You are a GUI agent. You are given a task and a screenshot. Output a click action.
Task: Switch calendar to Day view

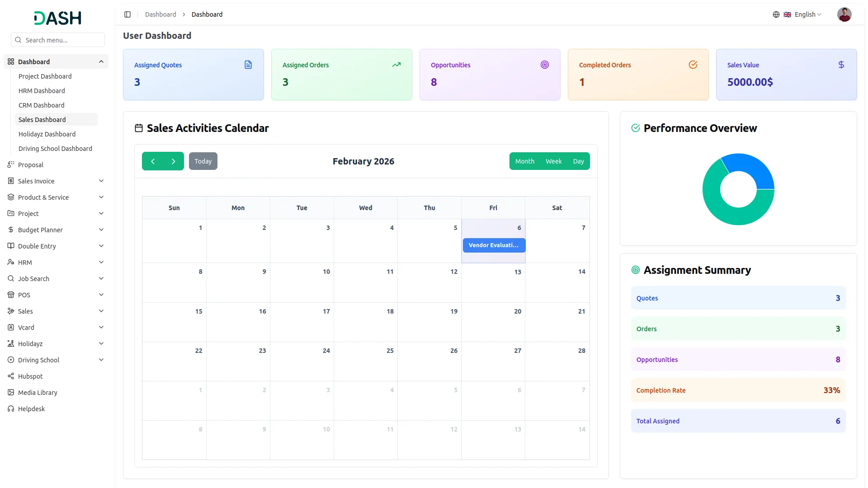coord(578,161)
